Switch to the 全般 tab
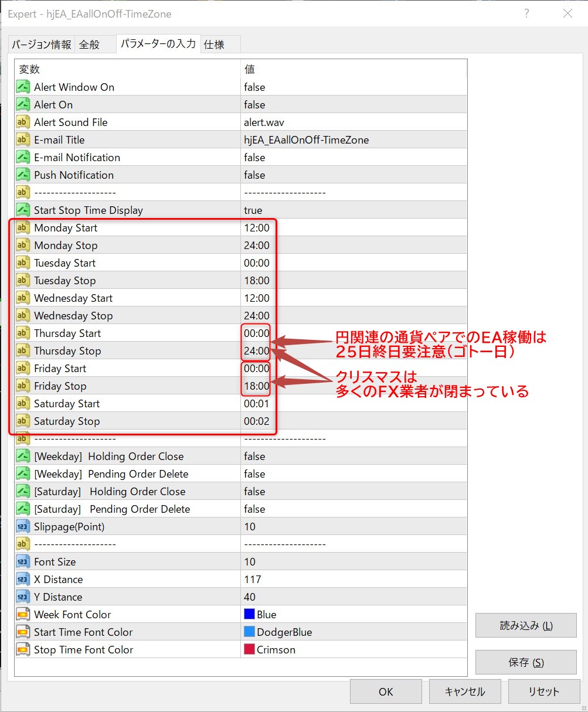Image resolution: width=588 pixels, height=712 pixels. [89, 45]
